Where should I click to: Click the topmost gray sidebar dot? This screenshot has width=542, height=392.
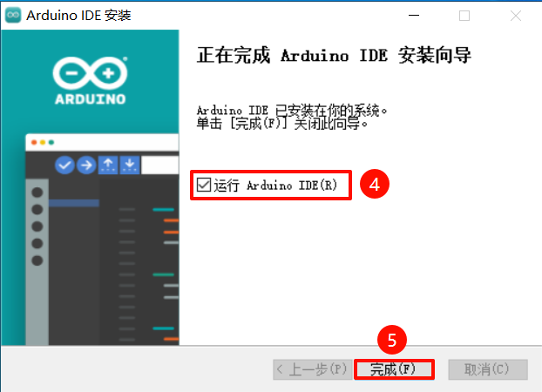click(x=37, y=193)
